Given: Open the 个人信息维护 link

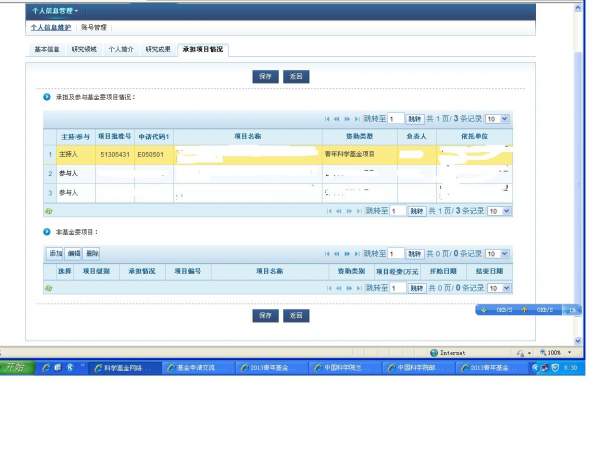Looking at the screenshot, I should coord(51,28).
